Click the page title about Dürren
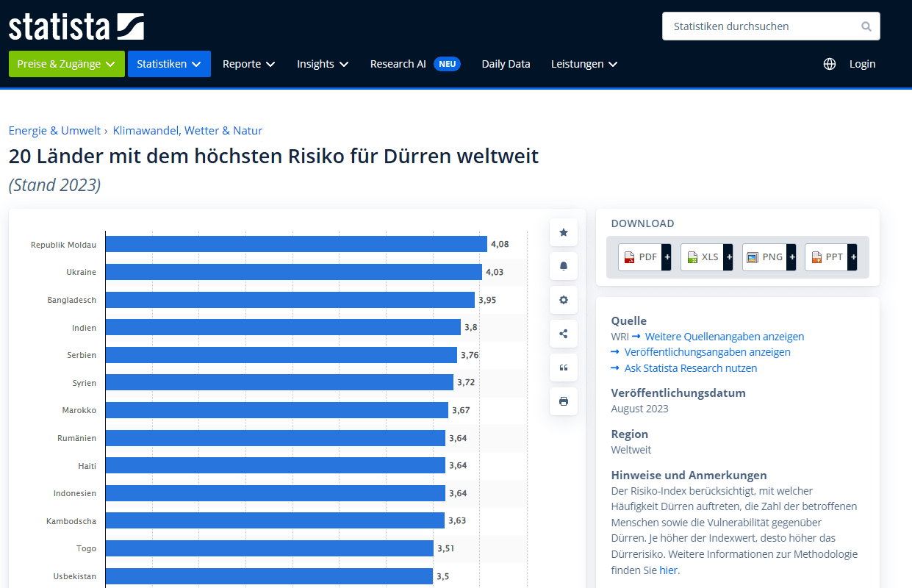Viewport: 912px width, 588px height. 273,156
